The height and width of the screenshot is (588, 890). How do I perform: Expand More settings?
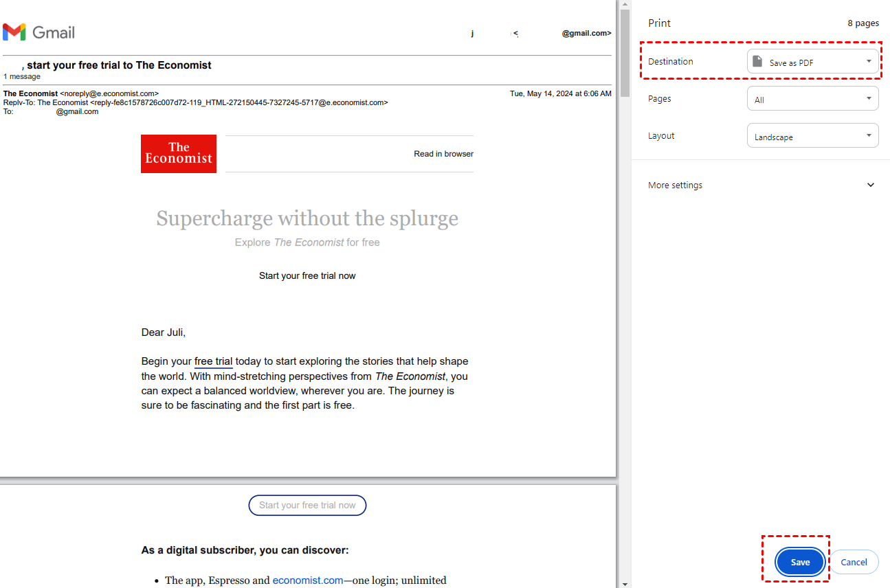(x=761, y=185)
